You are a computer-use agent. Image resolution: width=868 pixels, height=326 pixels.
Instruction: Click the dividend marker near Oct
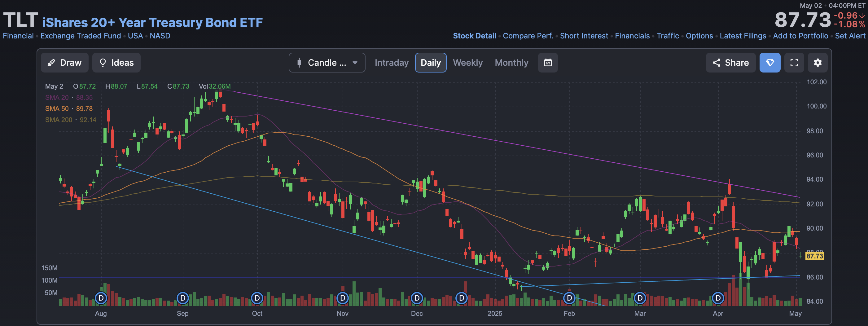point(257,298)
